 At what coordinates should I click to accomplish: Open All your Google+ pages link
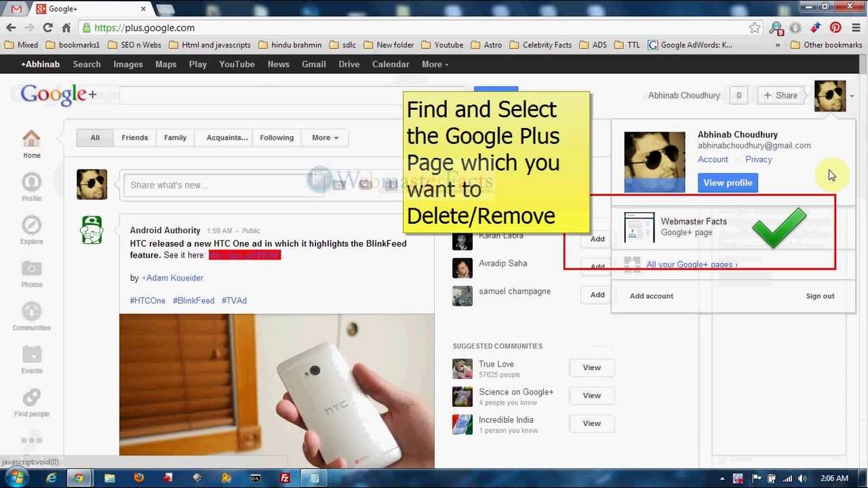click(692, 264)
